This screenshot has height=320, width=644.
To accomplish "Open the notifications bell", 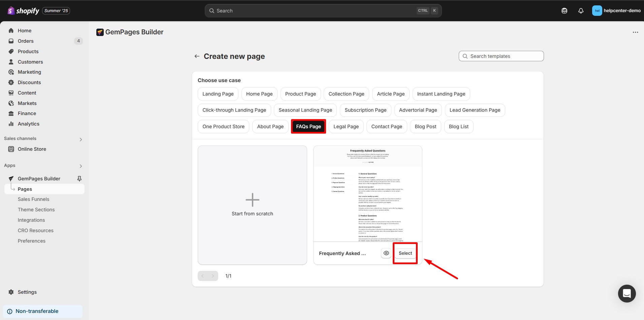I will click(x=581, y=10).
